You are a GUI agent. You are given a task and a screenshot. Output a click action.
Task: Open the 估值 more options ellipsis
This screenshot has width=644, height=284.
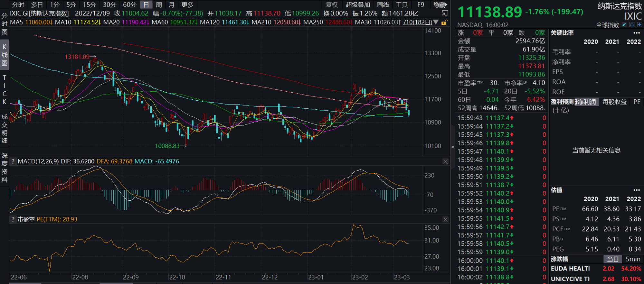coord(637,190)
